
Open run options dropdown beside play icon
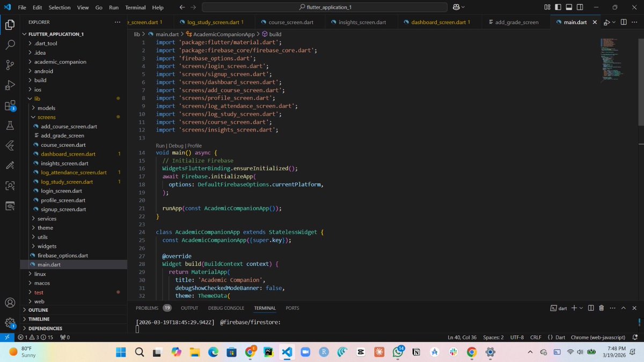613,22
